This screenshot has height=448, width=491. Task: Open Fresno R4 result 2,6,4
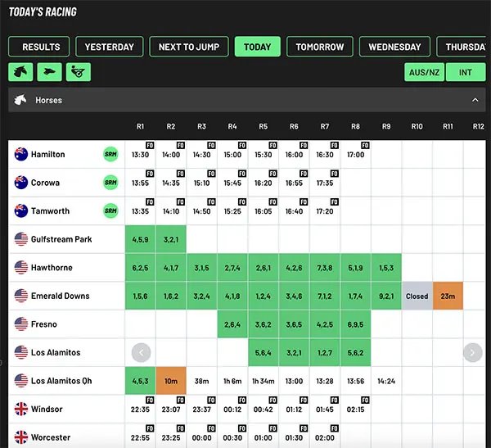pyautogui.click(x=232, y=324)
